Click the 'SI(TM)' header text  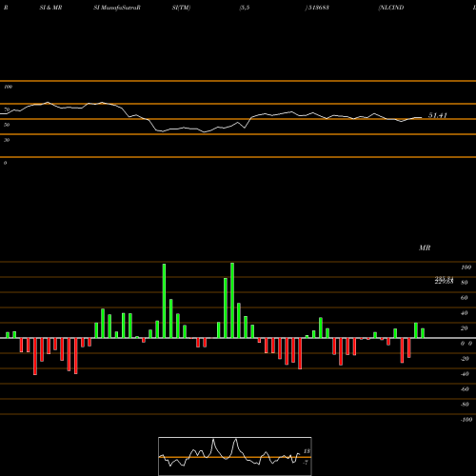click(181, 8)
